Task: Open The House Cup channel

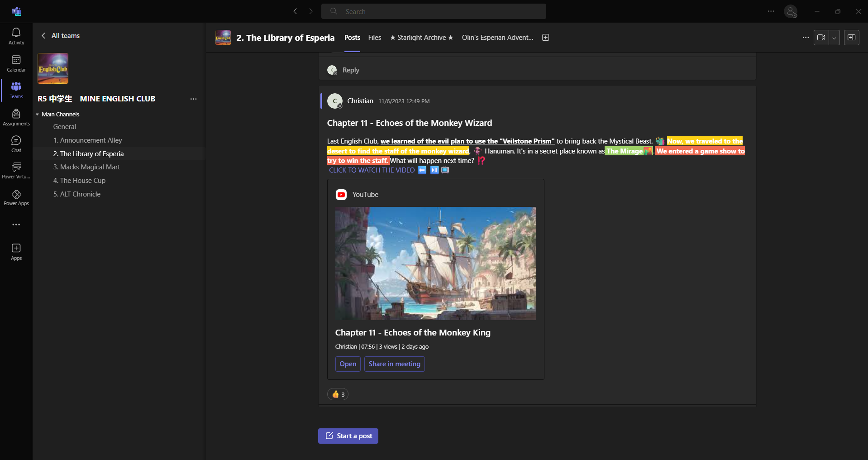Action: pyautogui.click(x=119, y=181)
